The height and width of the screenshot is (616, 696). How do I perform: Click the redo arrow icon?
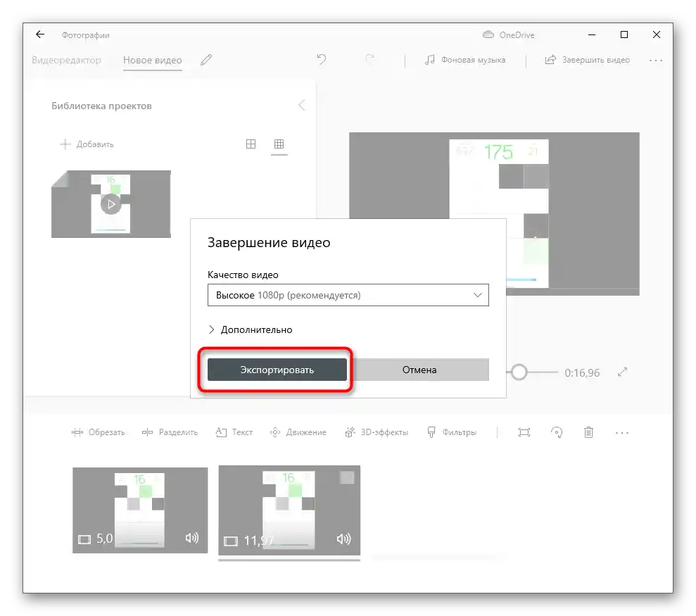click(x=369, y=60)
